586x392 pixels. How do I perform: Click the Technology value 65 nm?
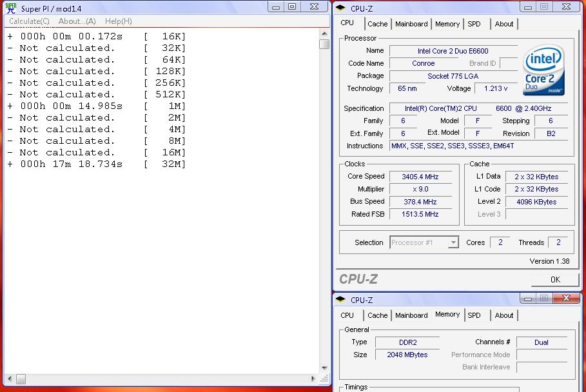click(x=407, y=88)
